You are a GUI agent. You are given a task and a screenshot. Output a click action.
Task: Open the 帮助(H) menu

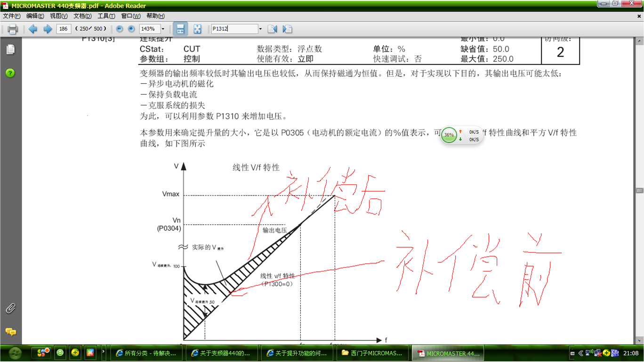tap(155, 16)
